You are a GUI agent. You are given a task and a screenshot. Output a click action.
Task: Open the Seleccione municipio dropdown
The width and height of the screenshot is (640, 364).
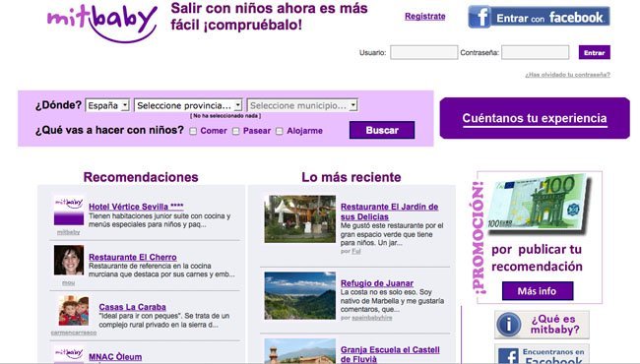pyautogui.click(x=302, y=105)
